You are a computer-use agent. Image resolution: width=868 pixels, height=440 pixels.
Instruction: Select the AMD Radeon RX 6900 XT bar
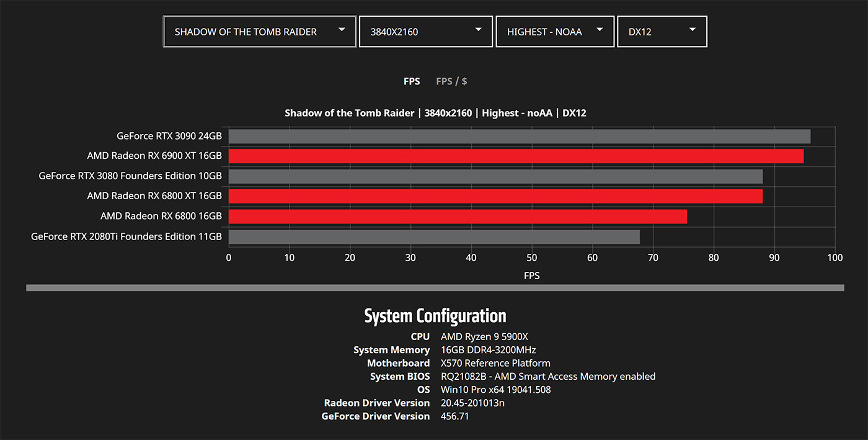516,156
